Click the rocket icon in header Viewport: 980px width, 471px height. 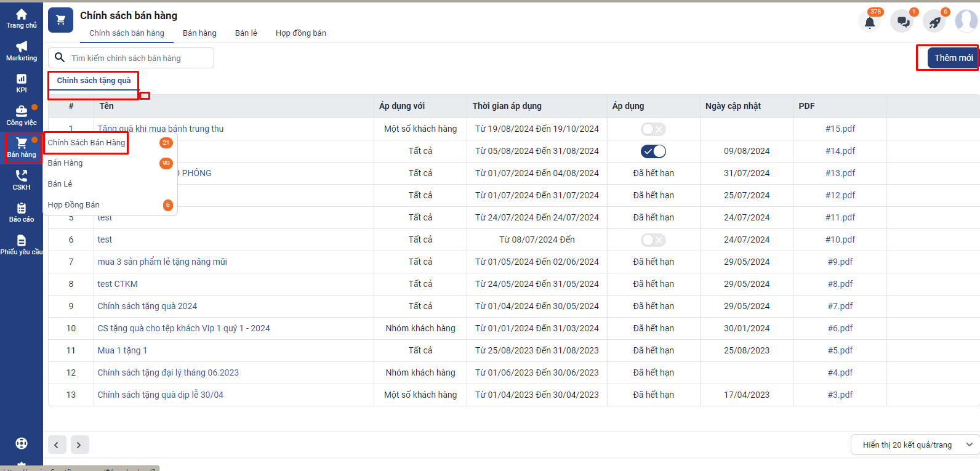pyautogui.click(x=935, y=23)
